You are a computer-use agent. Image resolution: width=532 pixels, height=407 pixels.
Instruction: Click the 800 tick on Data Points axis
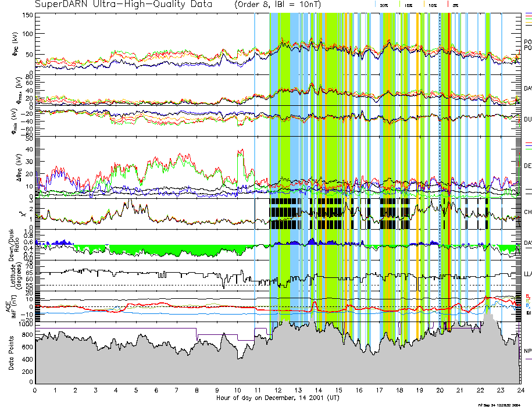point(28,335)
